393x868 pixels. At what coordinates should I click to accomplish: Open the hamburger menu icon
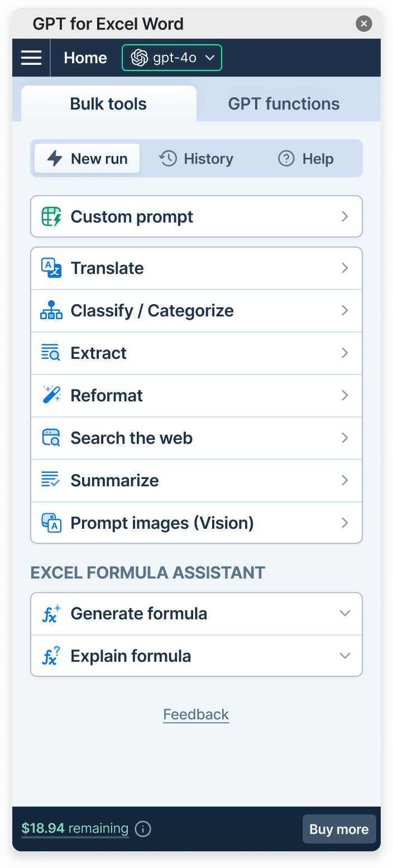pyautogui.click(x=31, y=58)
